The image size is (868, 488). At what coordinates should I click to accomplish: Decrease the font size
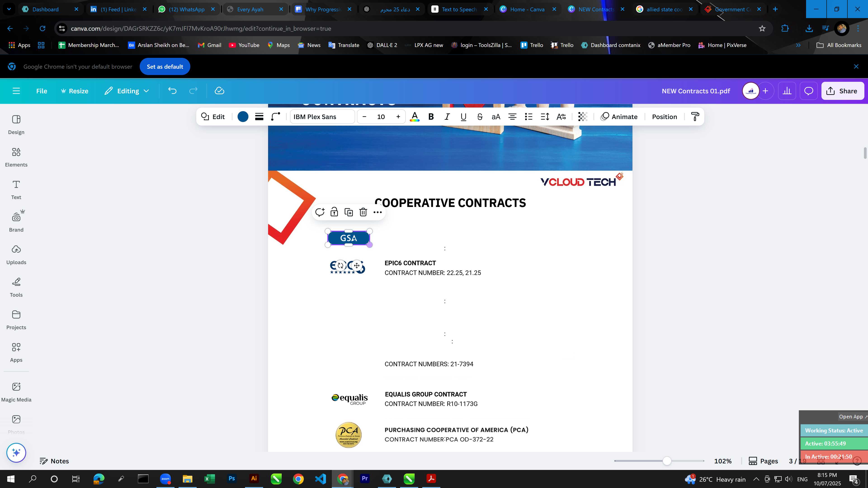click(x=364, y=117)
